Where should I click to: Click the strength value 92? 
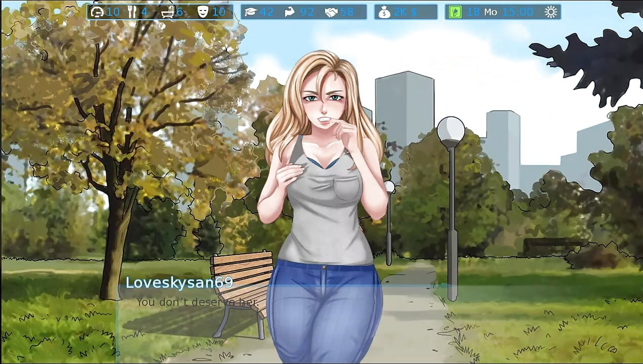tap(307, 12)
